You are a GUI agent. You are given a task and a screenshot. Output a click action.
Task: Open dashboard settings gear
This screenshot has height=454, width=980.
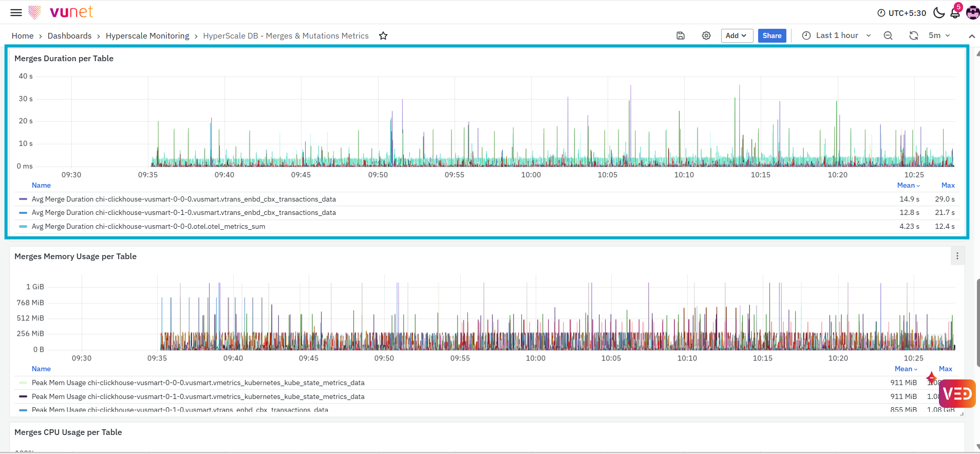[x=706, y=35]
